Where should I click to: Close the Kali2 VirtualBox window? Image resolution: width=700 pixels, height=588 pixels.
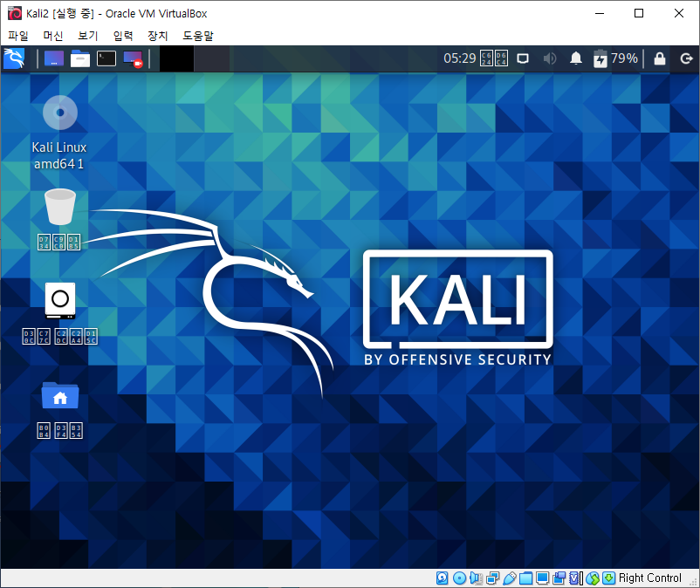point(678,13)
